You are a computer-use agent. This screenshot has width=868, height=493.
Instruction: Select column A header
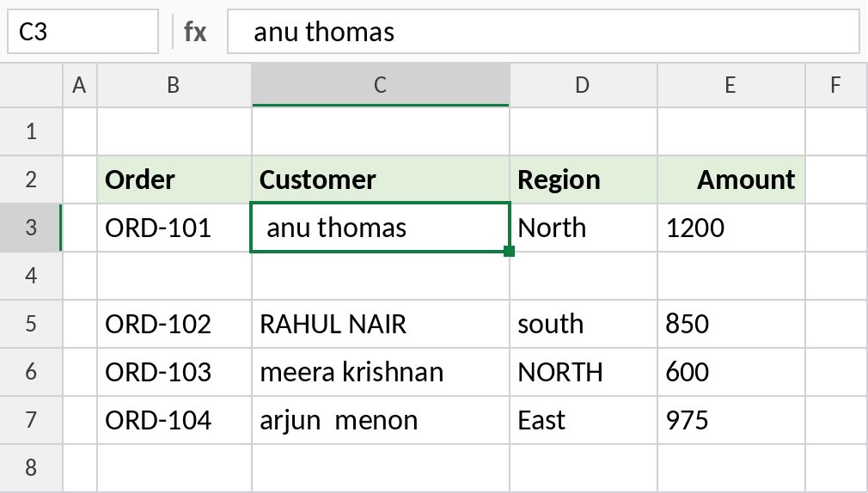[x=80, y=85]
